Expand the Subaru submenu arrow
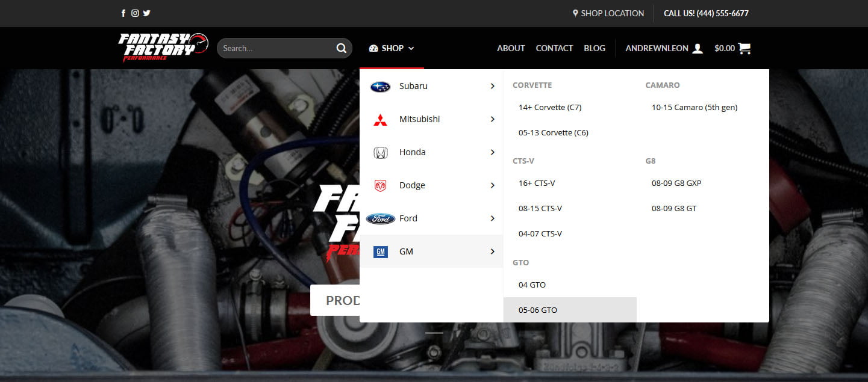This screenshot has height=382, width=868. click(492, 87)
